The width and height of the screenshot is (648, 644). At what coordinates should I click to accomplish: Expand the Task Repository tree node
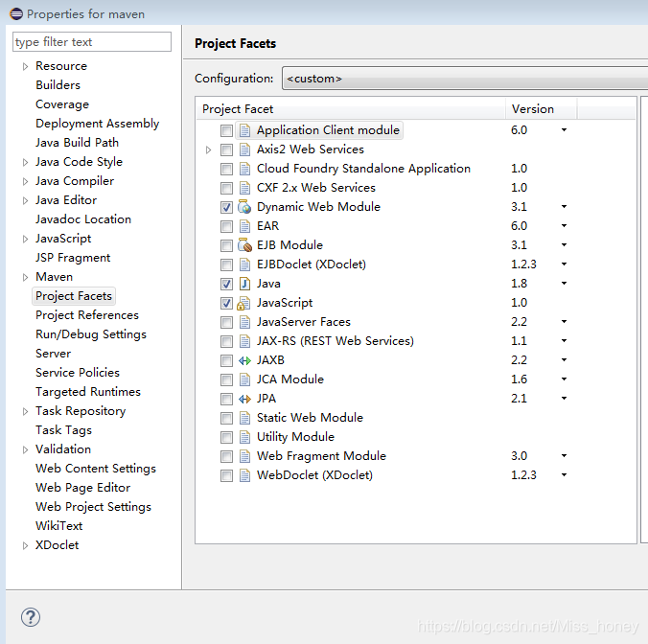coord(25,411)
